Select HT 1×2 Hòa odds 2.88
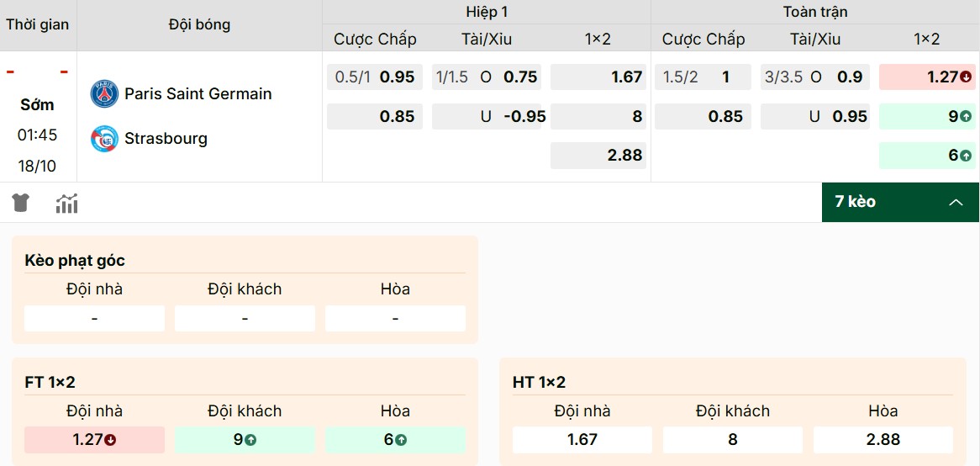Viewport: 980px width, 466px height. 883,440
